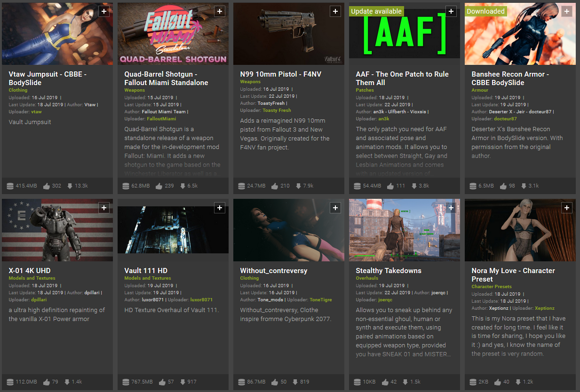Open AAF - The One Patch to Rule Them All

(x=402, y=78)
